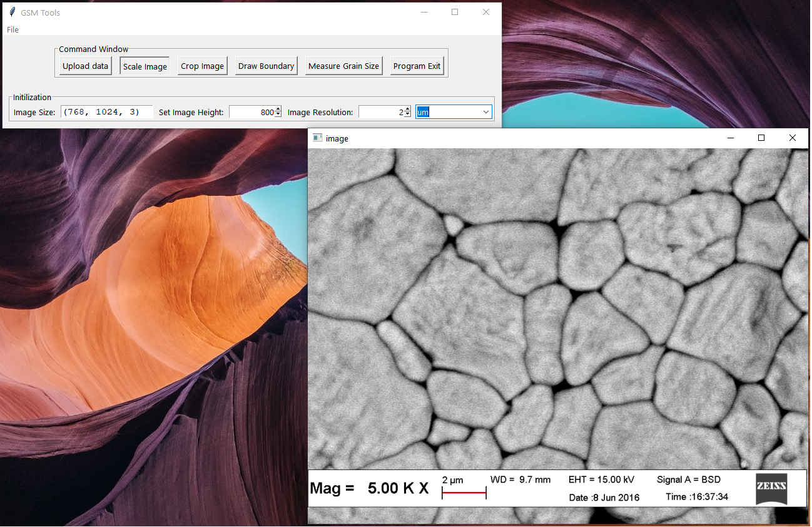
Task: Open the measurement unit dropdown showing um
Action: (x=486, y=111)
